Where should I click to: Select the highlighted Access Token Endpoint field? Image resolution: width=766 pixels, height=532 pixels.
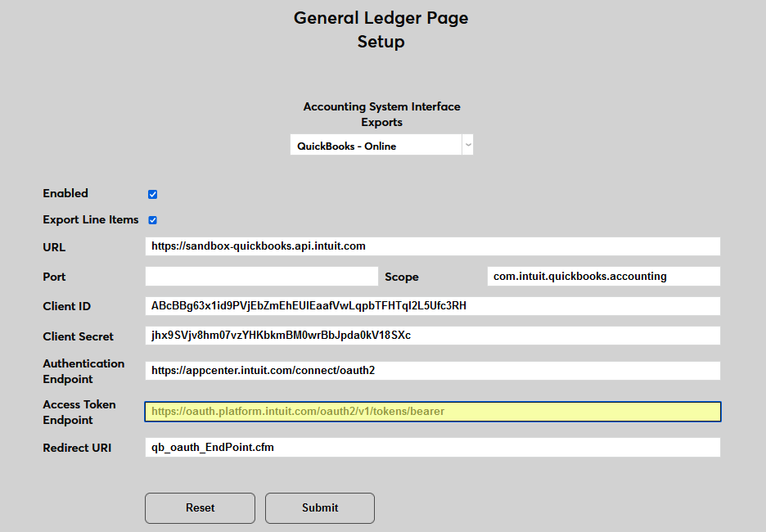click(432, 411)
